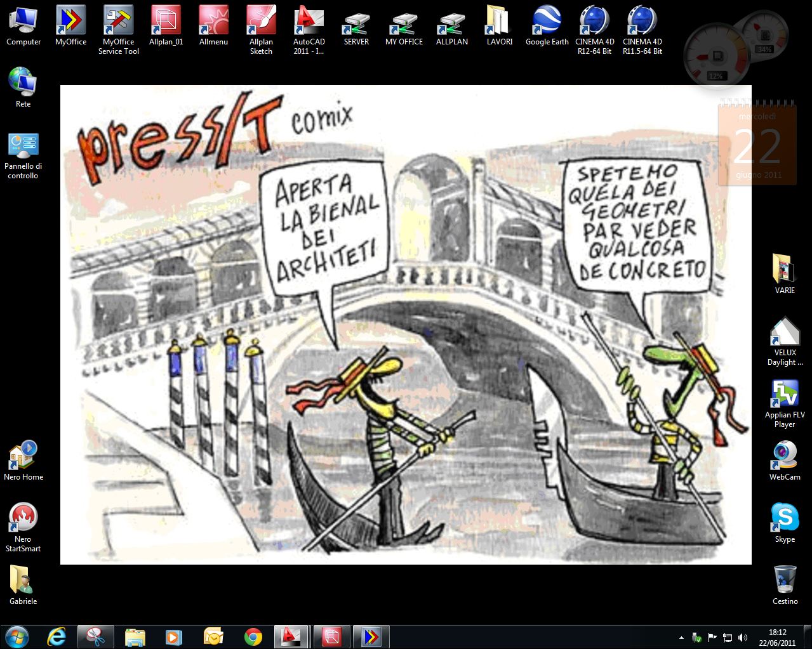
Task: Launch the Nero StartSmart shortcut
Action: 23,528
